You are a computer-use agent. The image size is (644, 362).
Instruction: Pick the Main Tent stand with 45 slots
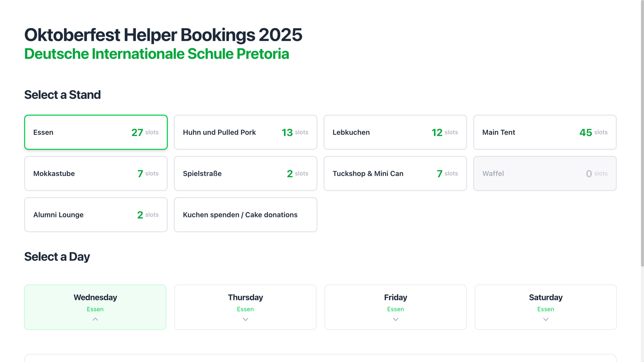545,132
